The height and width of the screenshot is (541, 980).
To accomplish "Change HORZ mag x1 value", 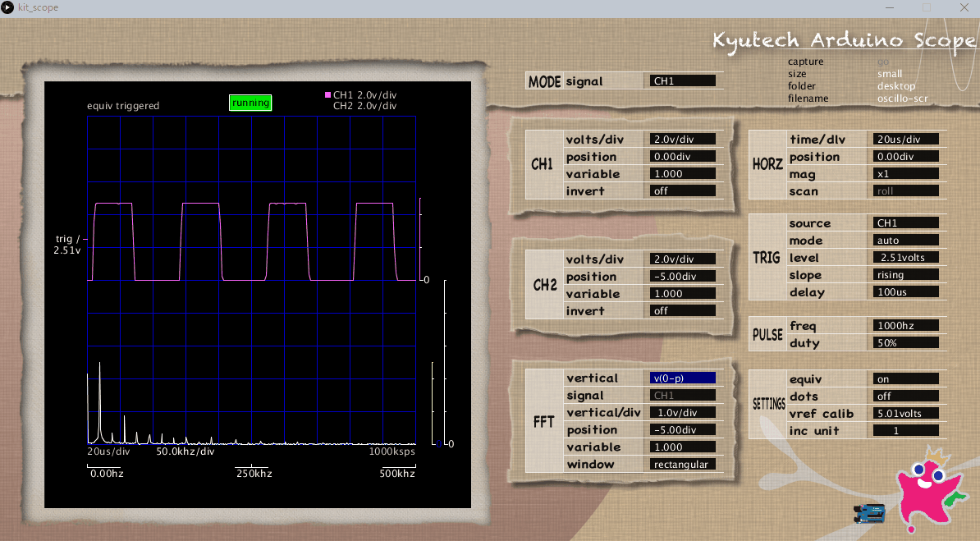I will pos(905,173).
